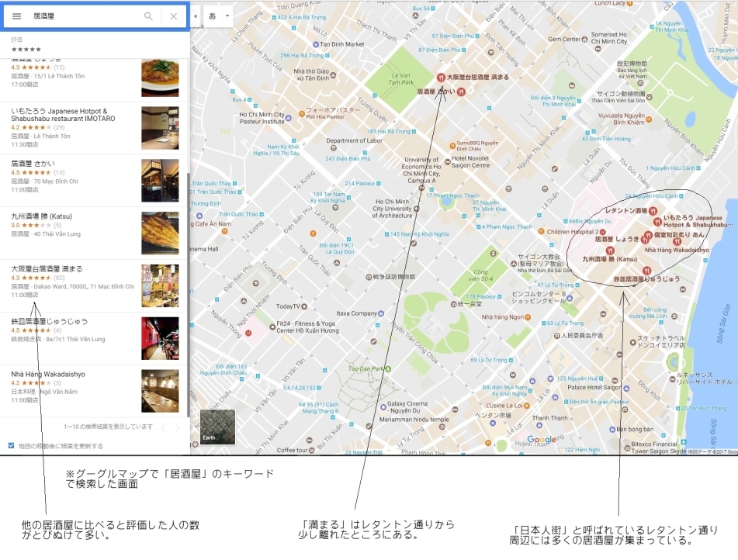Click the TodayTV map marker
This screenshot has height=560, width=738.
[x=304, y=307]
